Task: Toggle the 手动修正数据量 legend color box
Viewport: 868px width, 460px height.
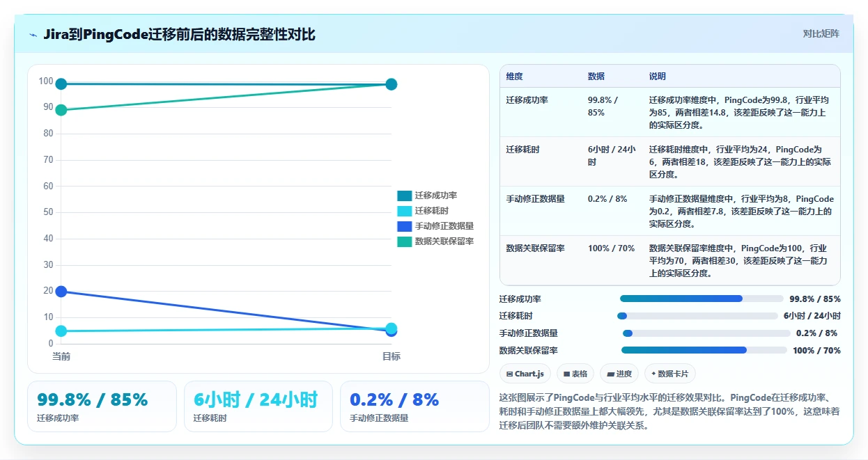Action: tap(404, 226)
